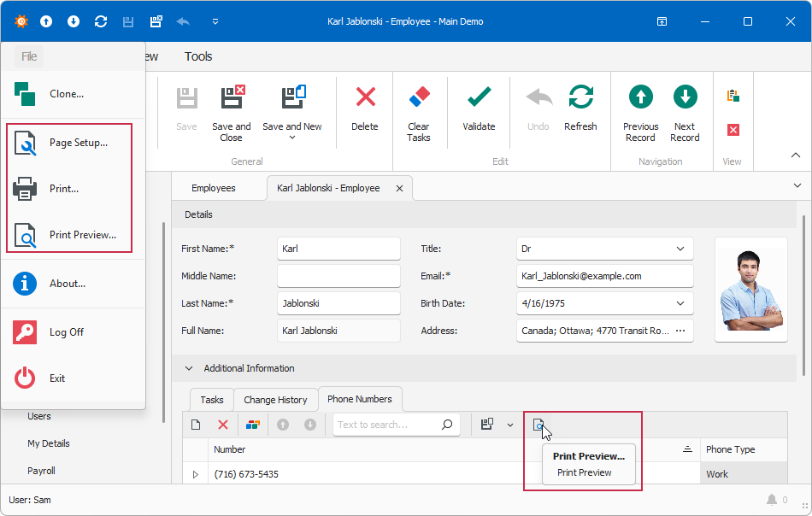Viewport: 812px width, 516px height.
Task: Click the new row icon in the Phone Numbers toolbar
Action: tap(196, 425)
